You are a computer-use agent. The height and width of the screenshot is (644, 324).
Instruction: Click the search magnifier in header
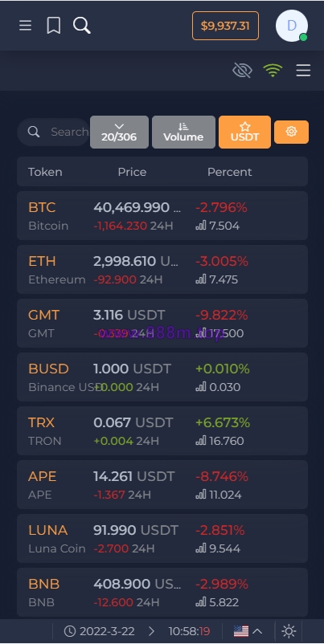[x=81, y=26]
